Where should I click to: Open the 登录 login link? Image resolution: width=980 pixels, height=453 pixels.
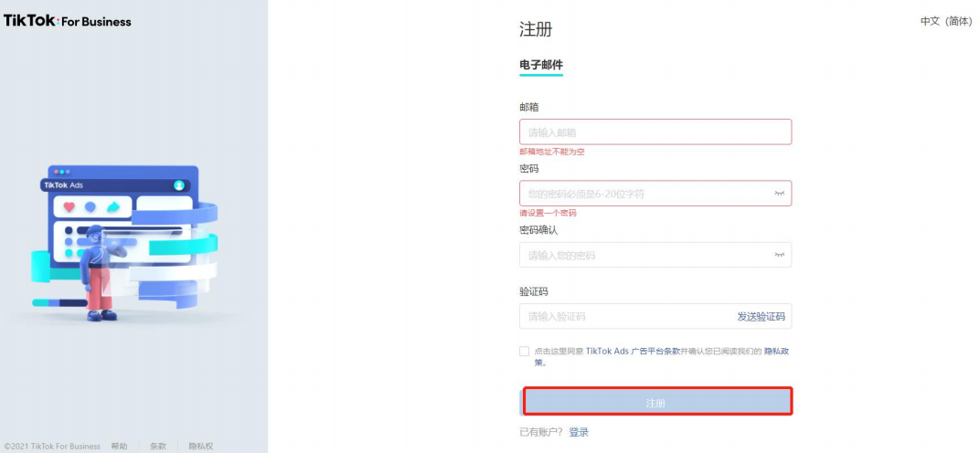point(579,432)
